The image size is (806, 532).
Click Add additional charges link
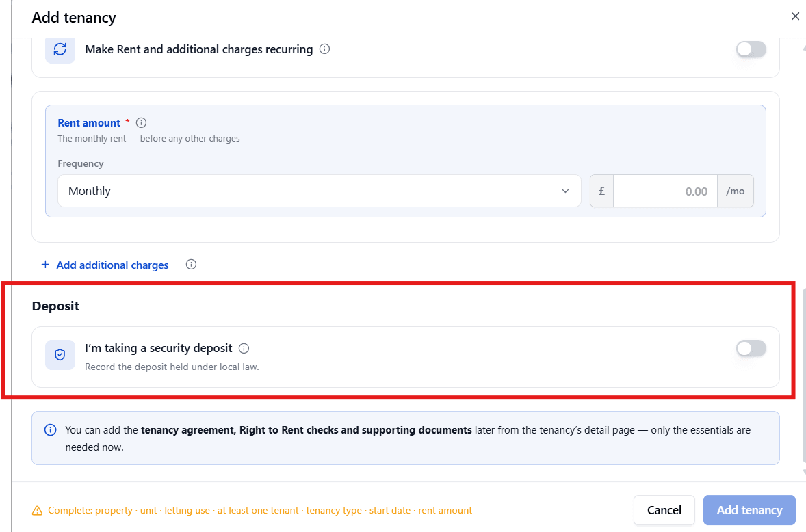coord(113,265)
